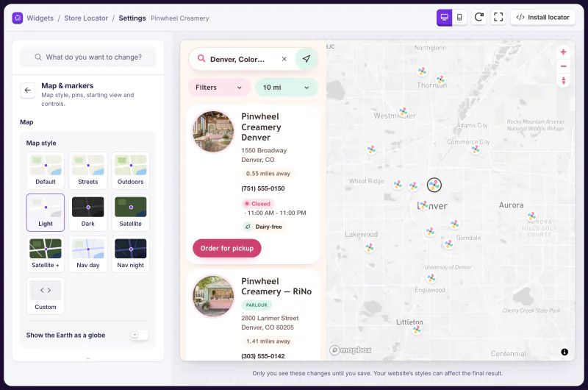Click the 0.55 miles away badge
The height and width of the screenshot is (390, 588).
[268, 174]
